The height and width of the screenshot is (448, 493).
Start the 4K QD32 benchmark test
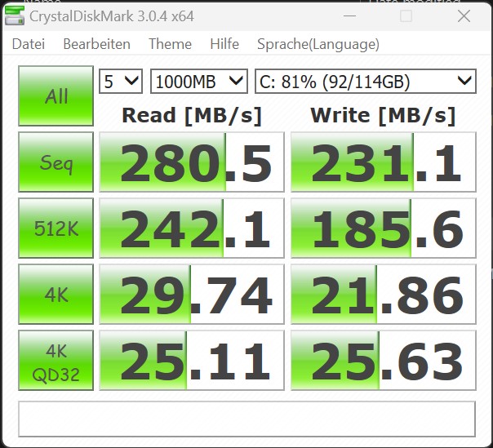[x=56, y=361]
